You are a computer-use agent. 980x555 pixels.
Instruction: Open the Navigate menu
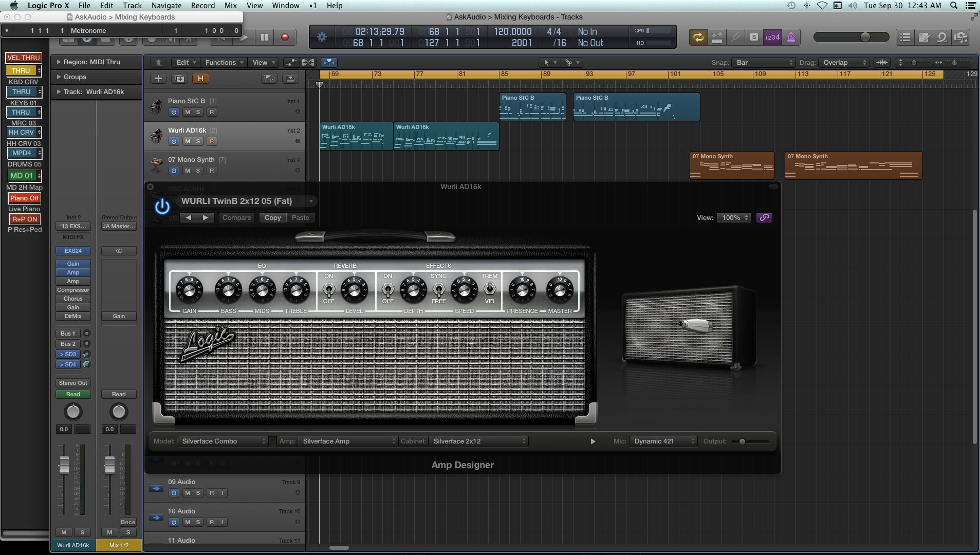[166, 5]
